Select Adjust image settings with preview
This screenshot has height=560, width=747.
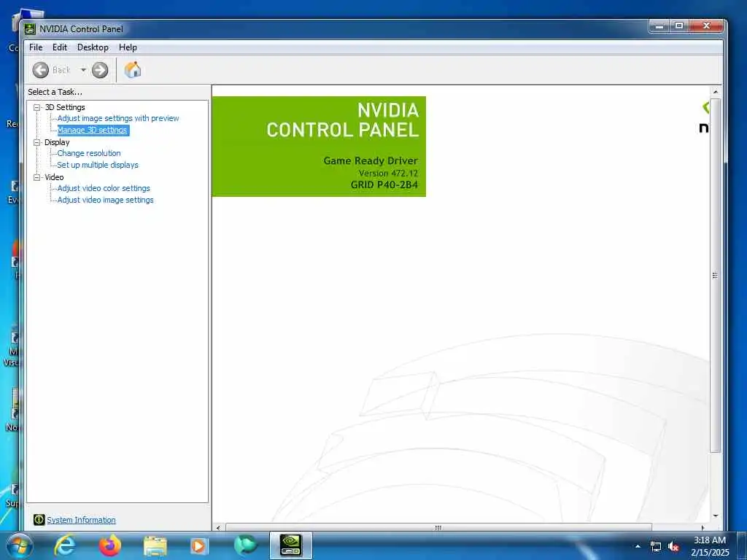(x=118, y=118)
